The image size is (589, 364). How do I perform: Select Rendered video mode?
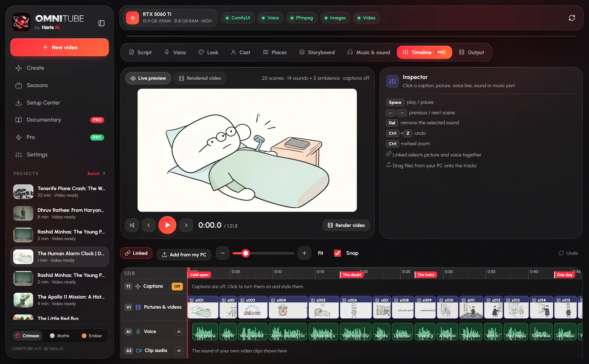click(200, 78)
